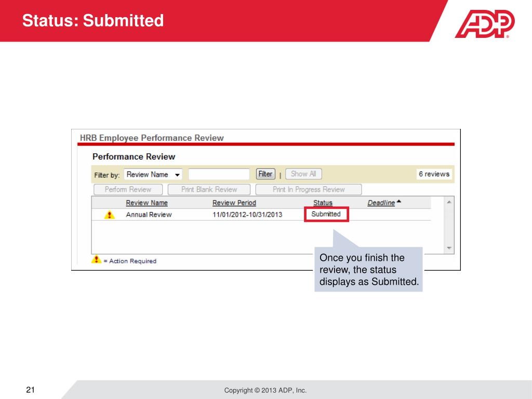Click the 11/01/2012-10/31/2013 review period cell

pyautogui.click(x=247, y=215)
